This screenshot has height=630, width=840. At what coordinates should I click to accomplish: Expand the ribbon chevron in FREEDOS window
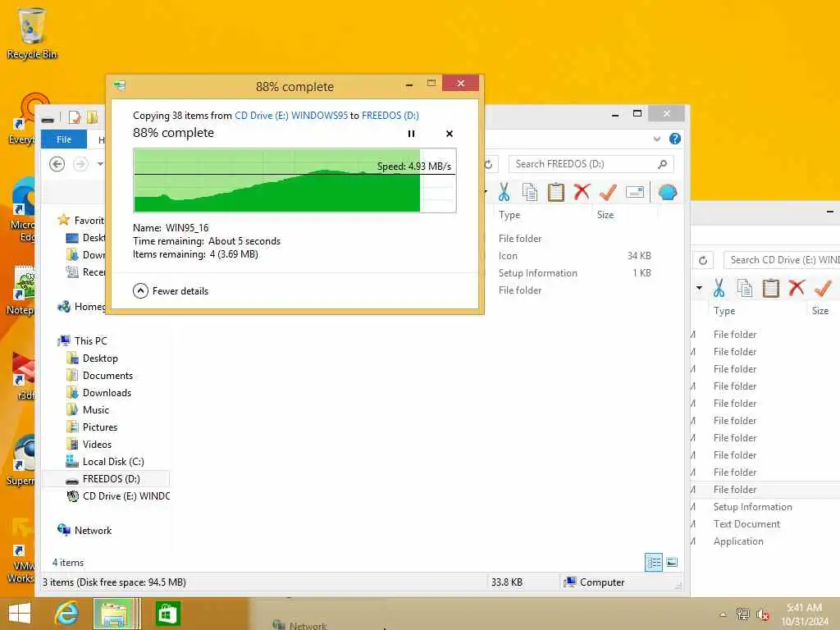tap(657, 139)
